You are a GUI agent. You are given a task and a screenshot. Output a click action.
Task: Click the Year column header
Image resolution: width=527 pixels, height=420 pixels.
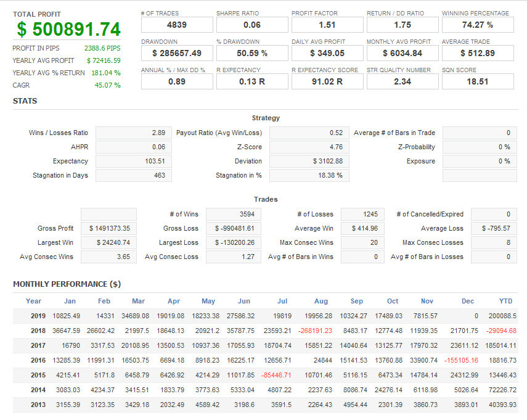(34, 301)
